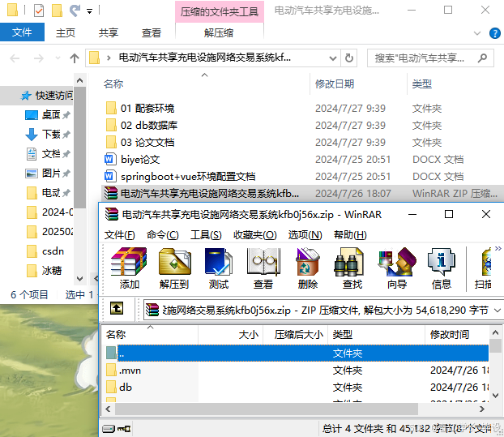The height and width of the screenshot is (437, 504).
Task: Open WinRAR Help menu 帮助(H)
Action: pyautogui.click(x=350, y=235)
